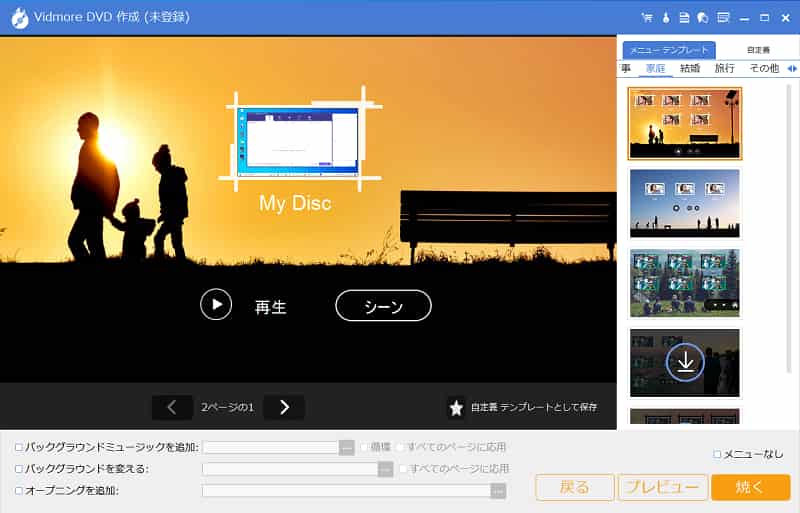800x513 pixels.
Task: Click the support chat bubble icon
Action: pos(703,18)
